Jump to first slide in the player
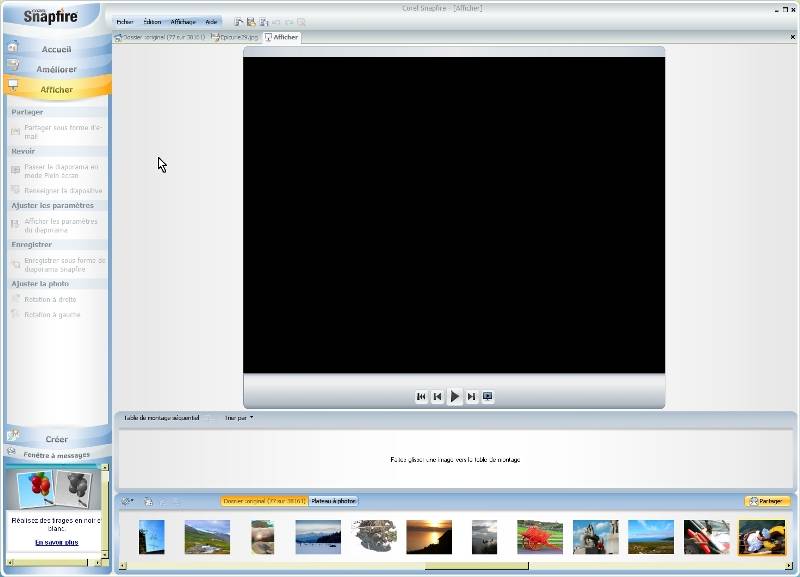This screenshot has height=577, width=800. coord(421,397)
